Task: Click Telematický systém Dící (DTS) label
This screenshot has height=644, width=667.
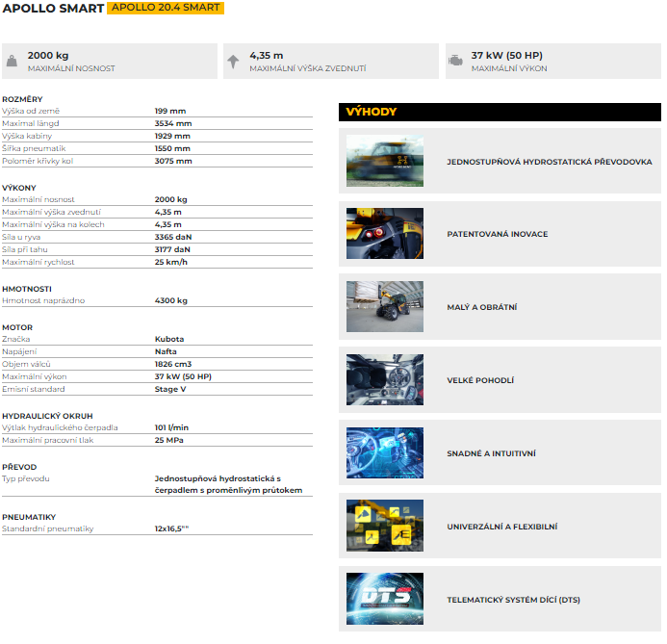Action: (x=513, y=600)
